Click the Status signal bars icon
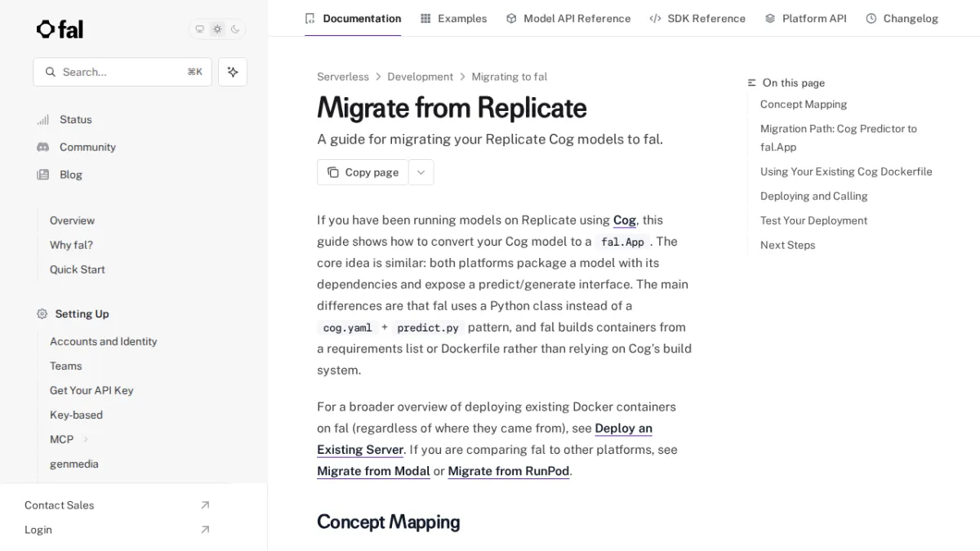The height and width of the screenshot is (551, 980). coord(42,119)
